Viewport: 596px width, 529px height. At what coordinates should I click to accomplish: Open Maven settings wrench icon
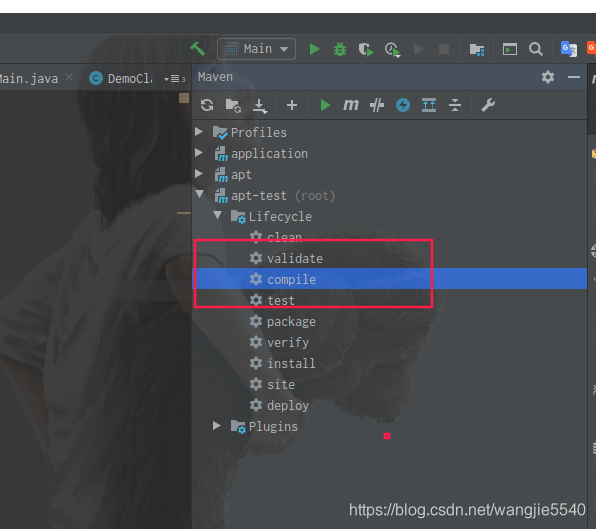click(x=488, y=105)
